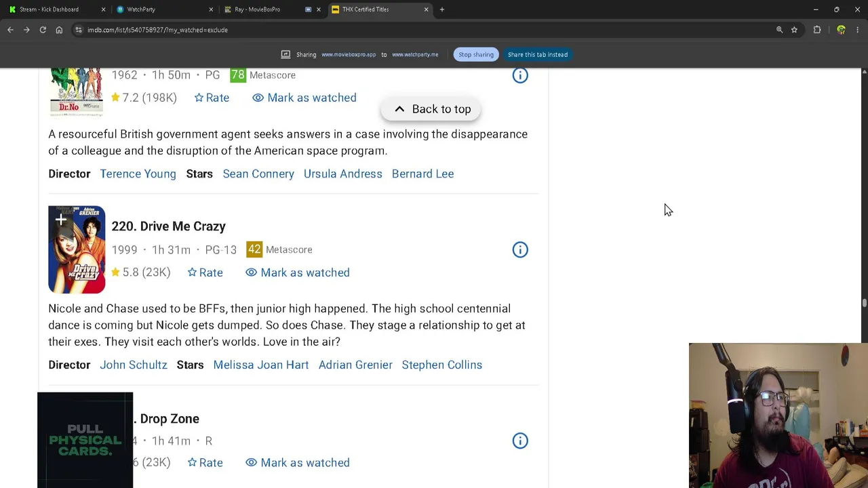Open Melissa Joan Hart's page

(261, 365)
